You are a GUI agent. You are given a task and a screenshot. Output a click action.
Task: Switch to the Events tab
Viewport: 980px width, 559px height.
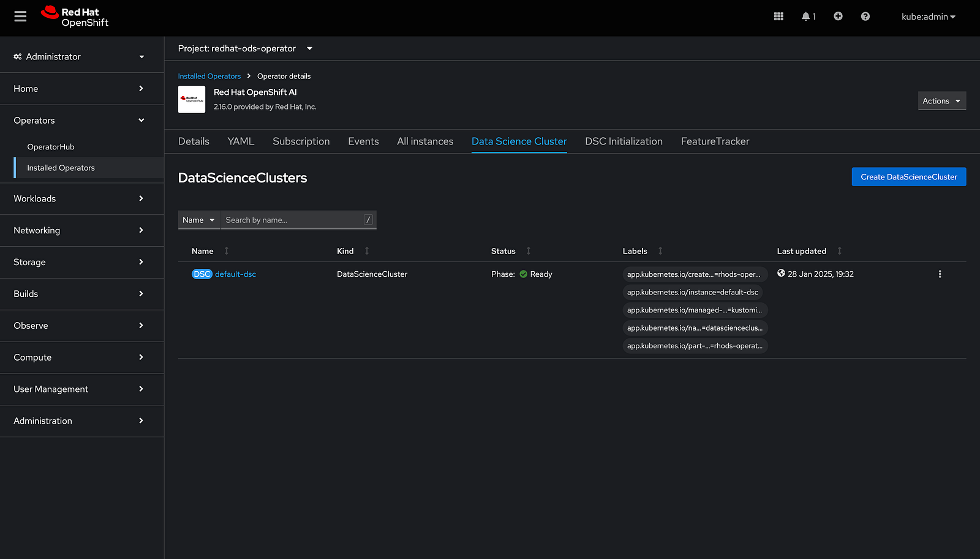pos(363,141)
